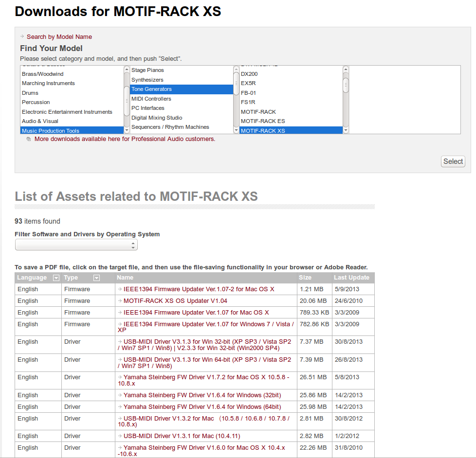
Task: Open the Search by Model Name link
Action: point(59,36)
